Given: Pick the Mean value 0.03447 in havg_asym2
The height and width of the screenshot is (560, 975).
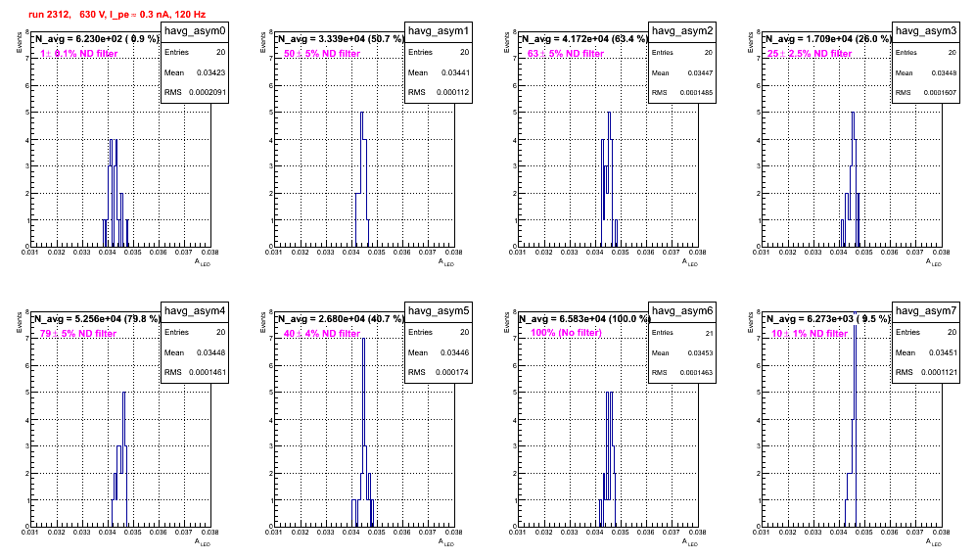Looking at the screenshot, I should [700, 73].
